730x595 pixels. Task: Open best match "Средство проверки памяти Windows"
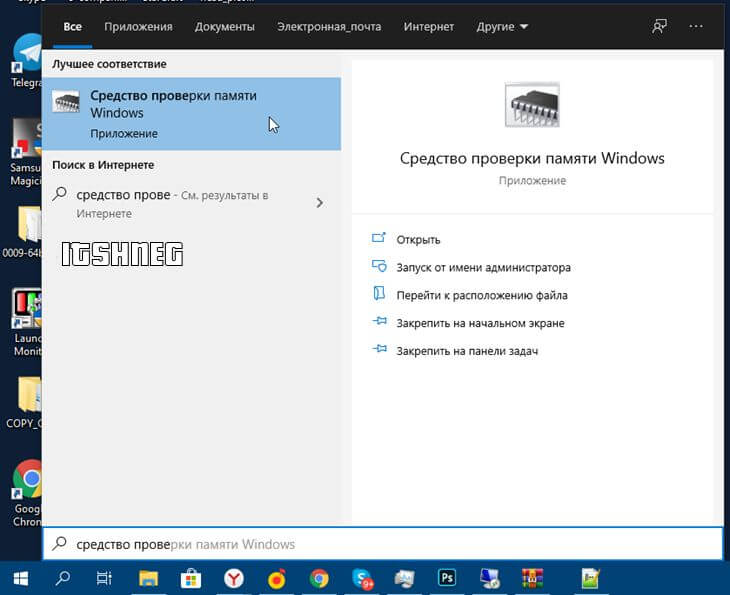click(x=191, y=114)
